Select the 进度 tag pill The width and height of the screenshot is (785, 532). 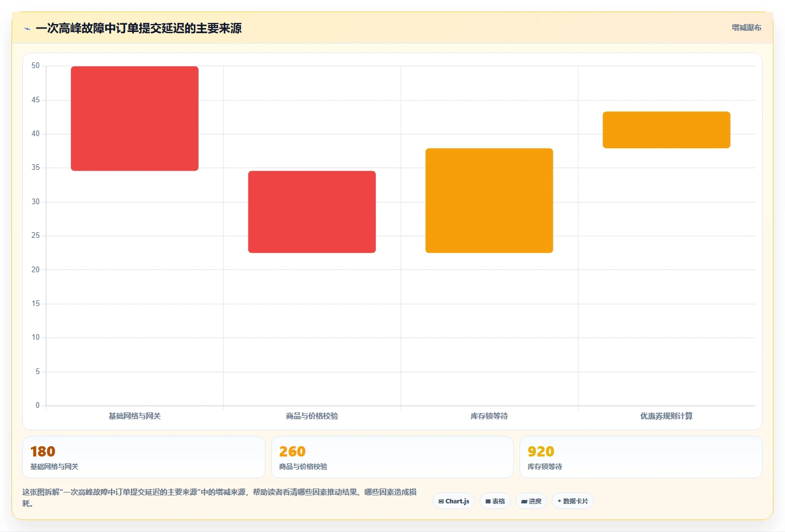(531, 501)
